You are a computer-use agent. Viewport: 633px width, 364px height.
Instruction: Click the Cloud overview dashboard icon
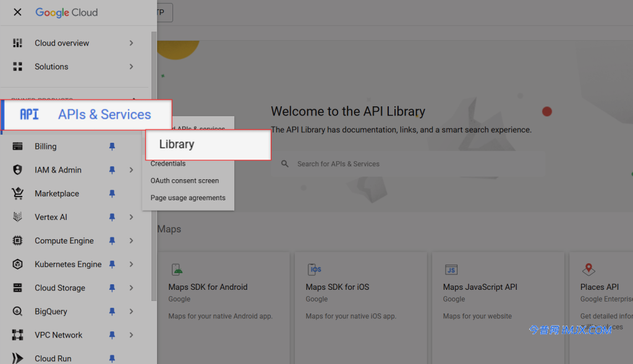coord(17,43)
